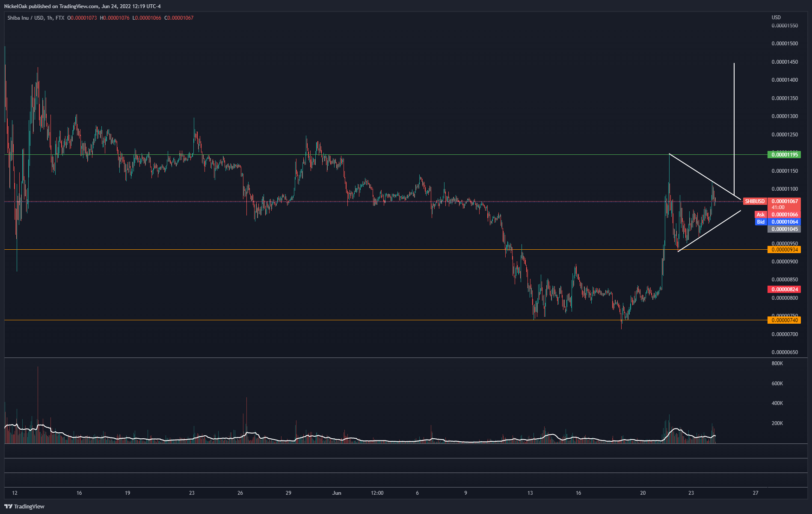Screen dimensions: 812x514
Task: Select the low value L0.00001066
Action: pos(147,18)
